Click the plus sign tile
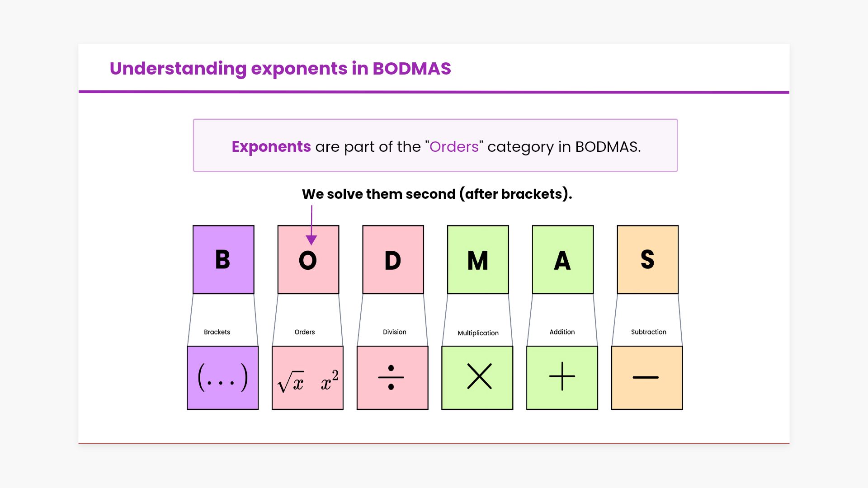The image size is (868, 488). (562, 378)
